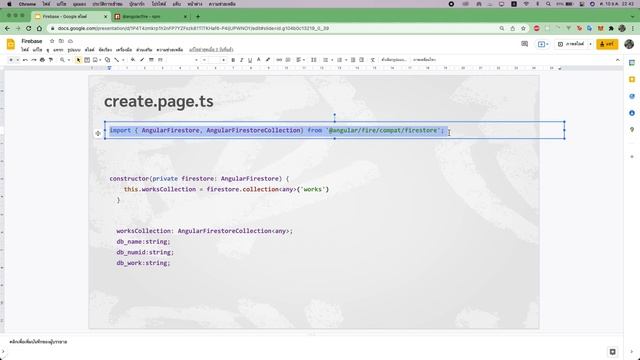Open the text alignment dropdown
The height and width of the screenshot is (360, 640).
click(x=300, y=60)
